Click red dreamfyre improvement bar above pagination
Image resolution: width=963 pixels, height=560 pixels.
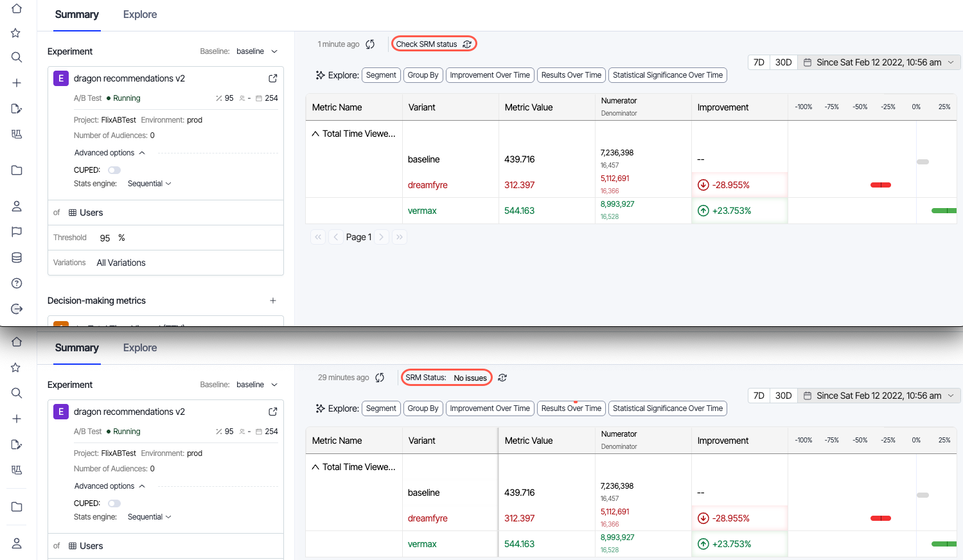pyautogui.click(x=880, y=185)
